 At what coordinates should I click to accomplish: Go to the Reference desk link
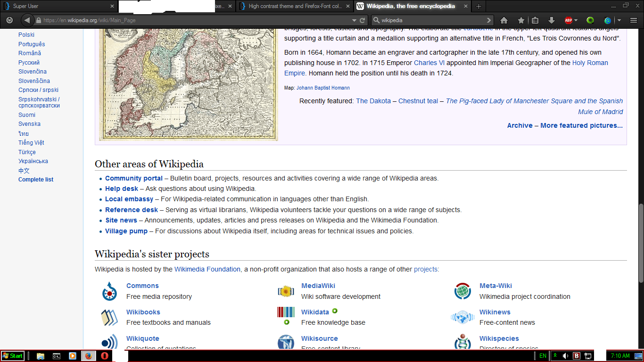click(132, 210)
